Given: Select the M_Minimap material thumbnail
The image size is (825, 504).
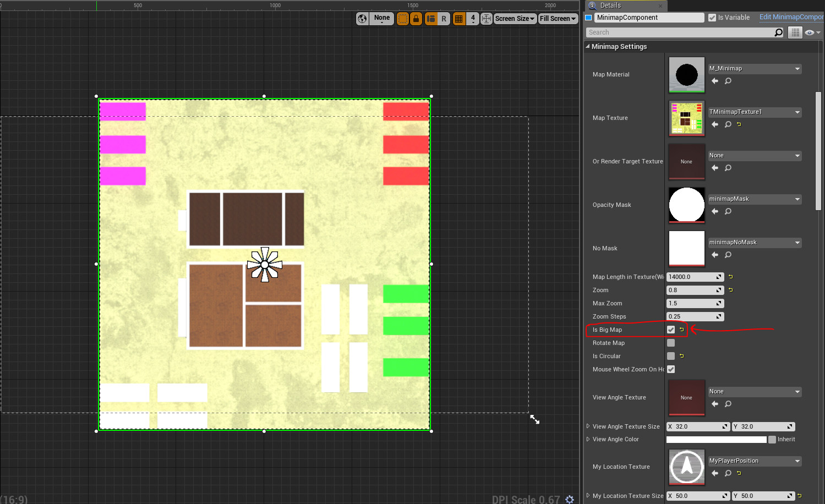Looking at the screenshot, I should click(686, 75).
